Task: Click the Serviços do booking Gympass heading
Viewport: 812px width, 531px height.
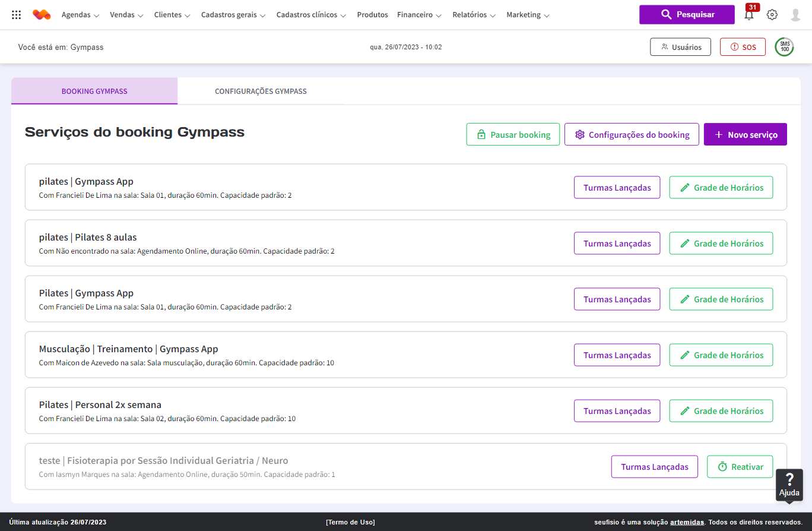Action: pos(135,132)
